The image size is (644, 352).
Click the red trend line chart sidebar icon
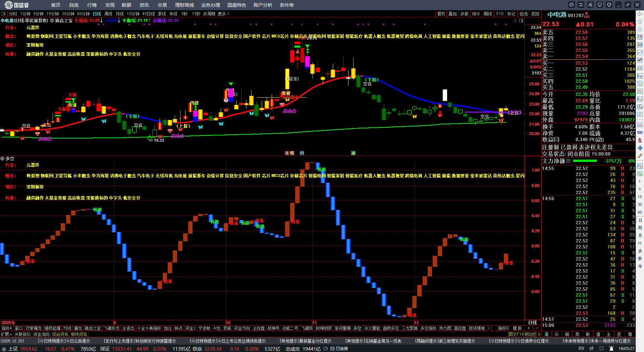pyautogui.click(x=640, y=53)
